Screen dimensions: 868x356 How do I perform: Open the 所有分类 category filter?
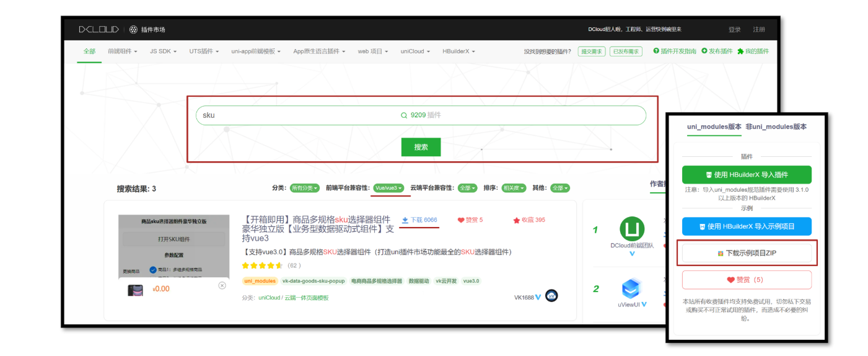pos(305,188)
